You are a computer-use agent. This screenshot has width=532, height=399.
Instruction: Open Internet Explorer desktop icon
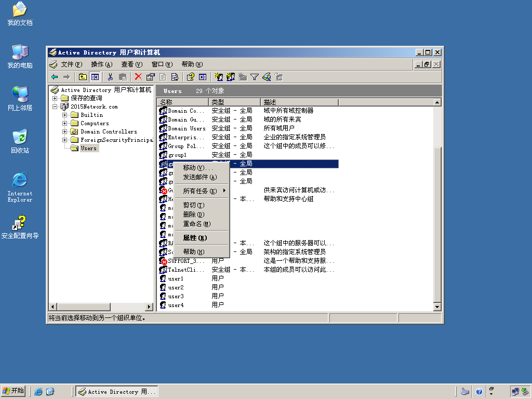(x=20, y=187)
